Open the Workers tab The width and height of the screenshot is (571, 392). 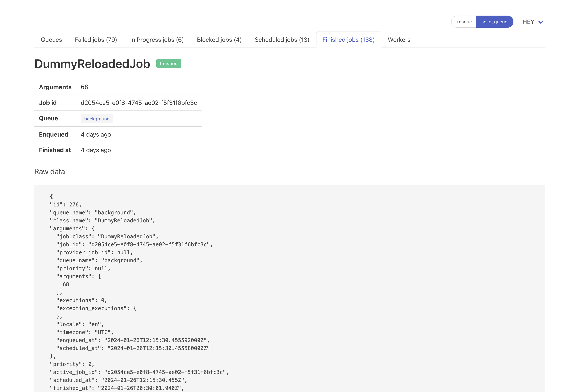(399, 40)
